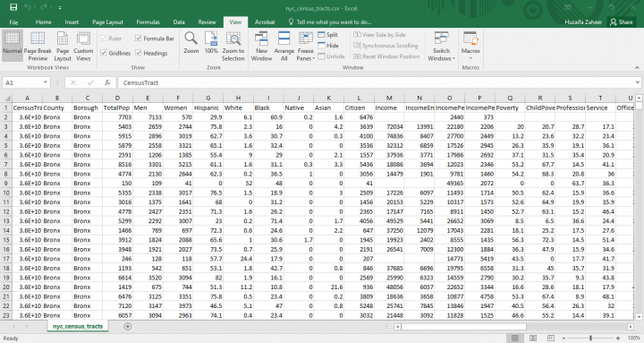The width and height of the screenshot is (644, 343).
Task: Zoom in with status bar plus button
Action: coord(618,338)
